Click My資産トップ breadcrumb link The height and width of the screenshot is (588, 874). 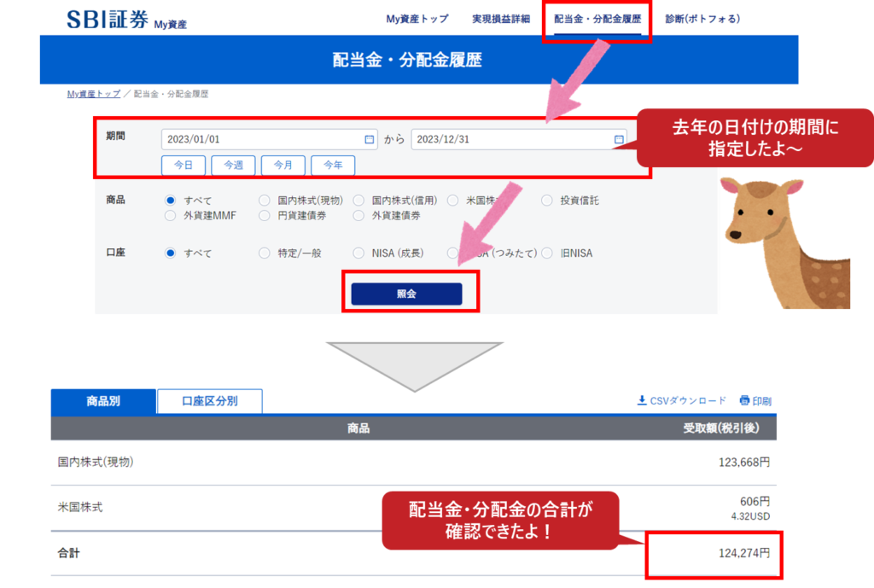[x=93, y=94]
